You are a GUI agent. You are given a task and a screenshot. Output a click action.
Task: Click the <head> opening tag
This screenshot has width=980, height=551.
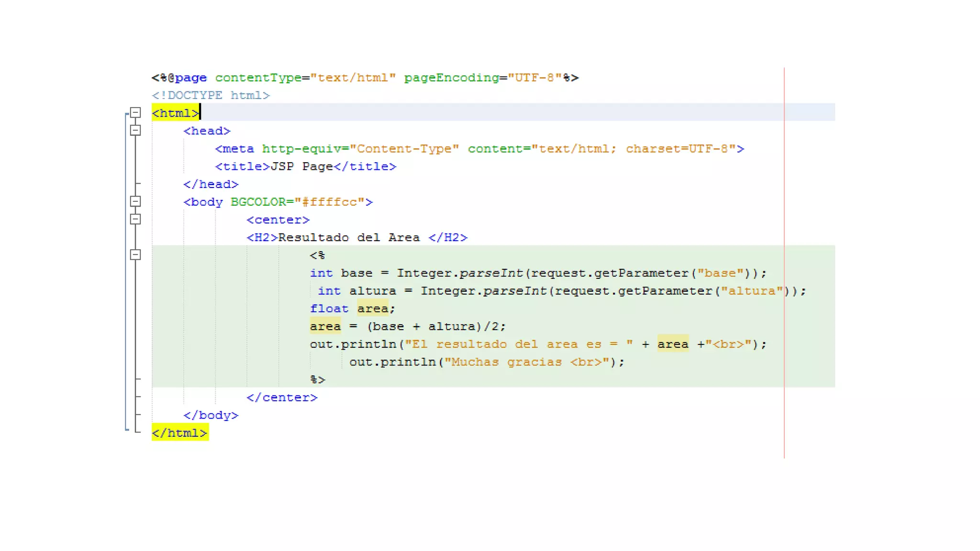[x=207, y=131]
